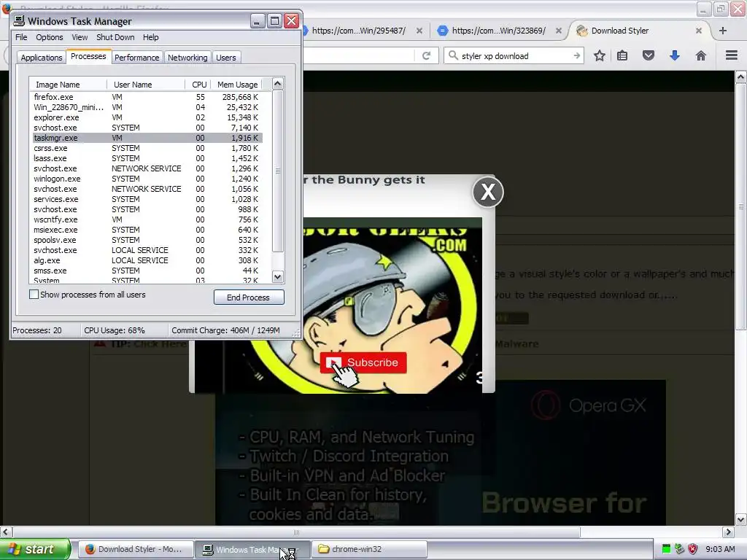Switch to Performance tab
The height and width of the screenshot is (560, 747).
tap(136, 57)
